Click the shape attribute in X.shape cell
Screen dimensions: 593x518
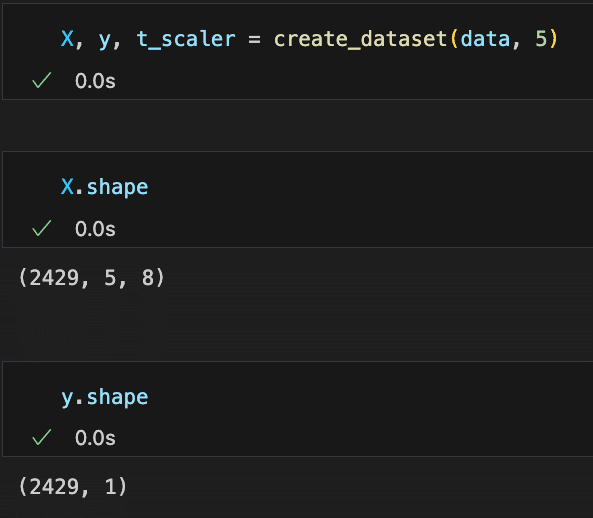[x=117, y=187]
